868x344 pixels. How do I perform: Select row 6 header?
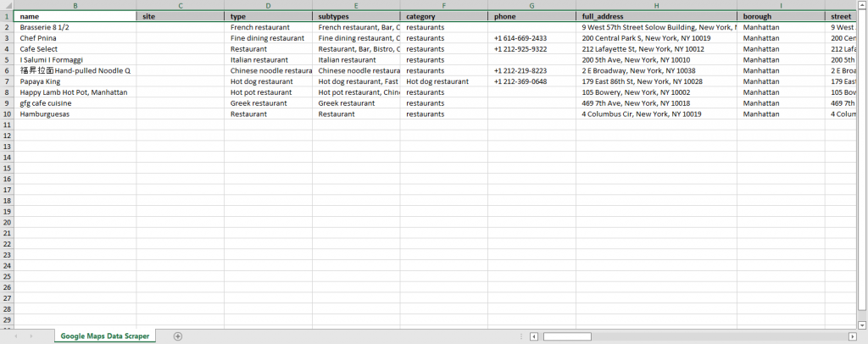pos(7,71)
